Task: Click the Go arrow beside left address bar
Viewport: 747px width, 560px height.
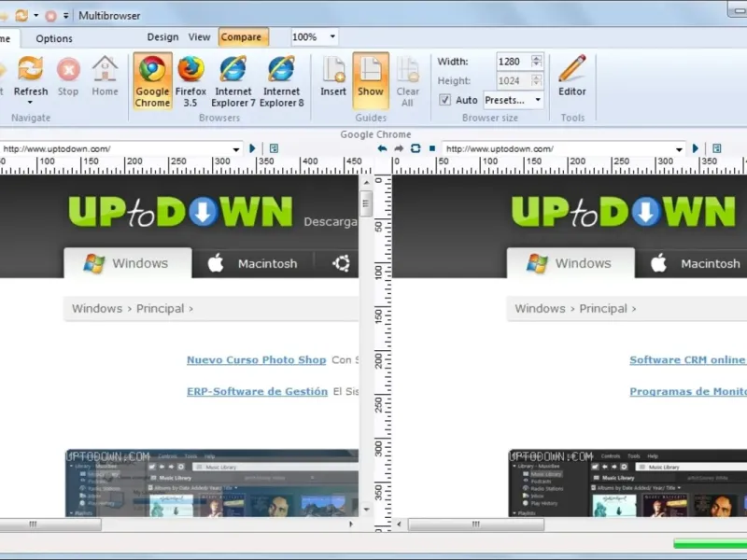Action: pos(252,148)
